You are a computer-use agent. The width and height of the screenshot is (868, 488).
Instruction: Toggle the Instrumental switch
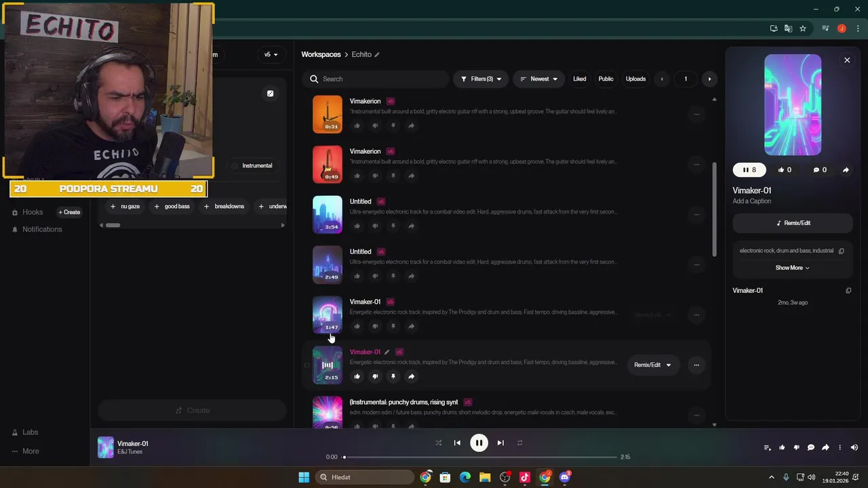pyautogui.click(x=252, y=165)
